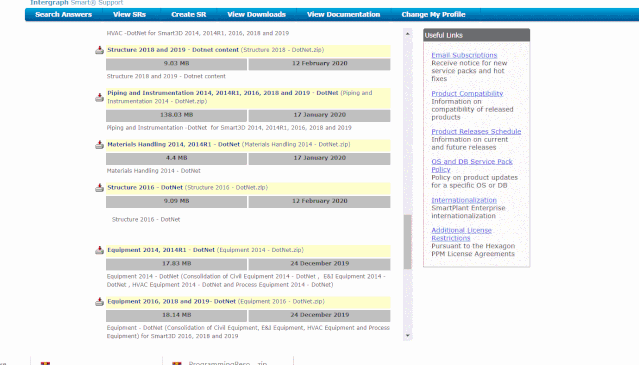Click download icon for Equipment 2016, 2018 and 2019
The height and width of the screenshot is (365, 639).
(99, 302)
